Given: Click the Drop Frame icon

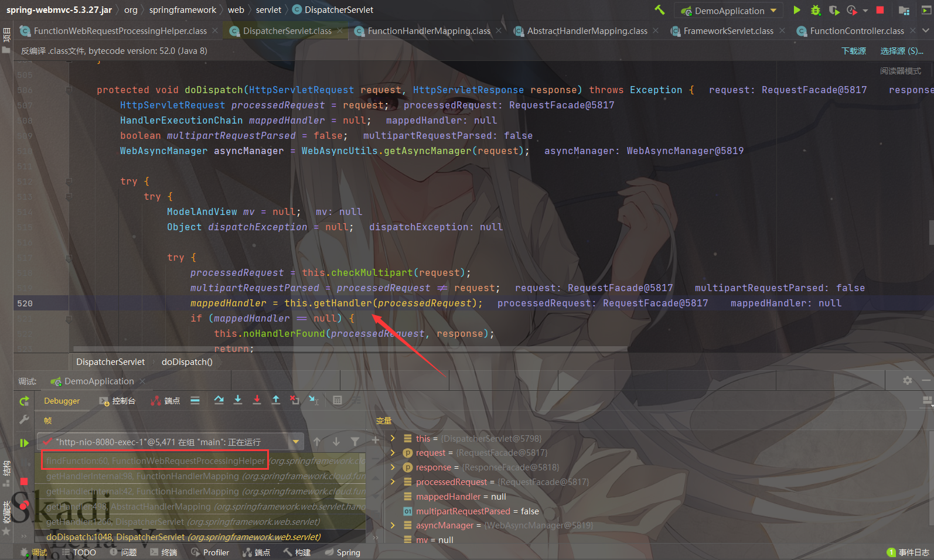Looking at the screenshot, I should 295,400.
